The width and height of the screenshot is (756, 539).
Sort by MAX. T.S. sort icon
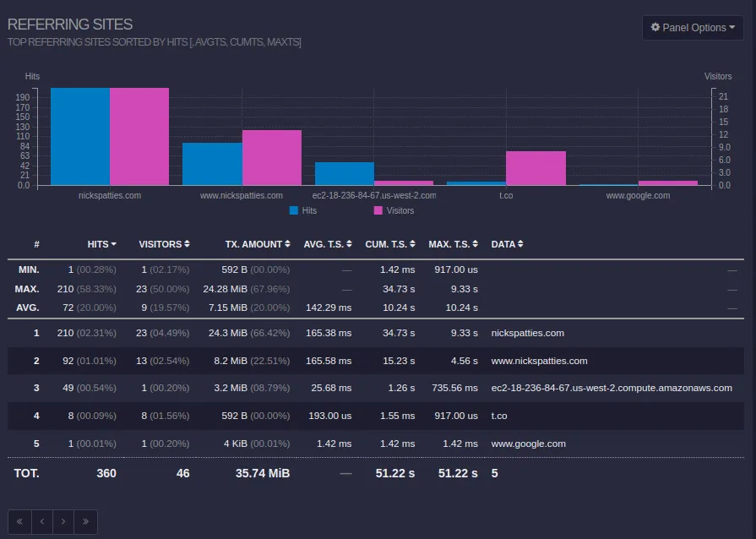(x=476, y=244)
